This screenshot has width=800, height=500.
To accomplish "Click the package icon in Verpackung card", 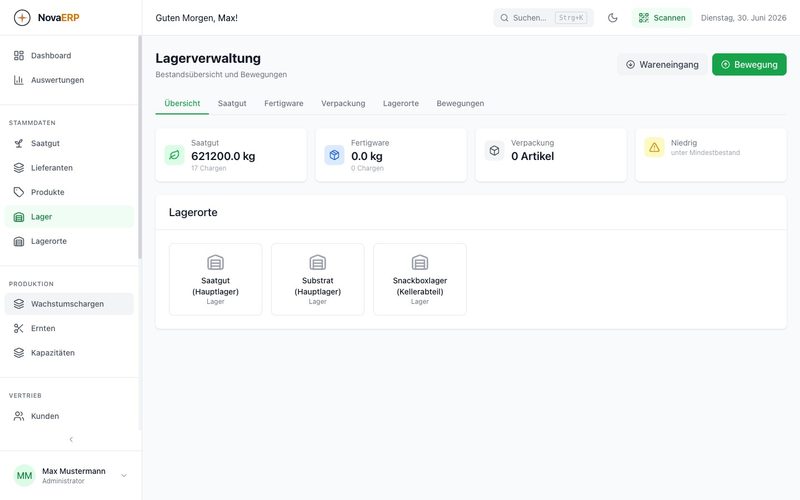I will point(494,151).
